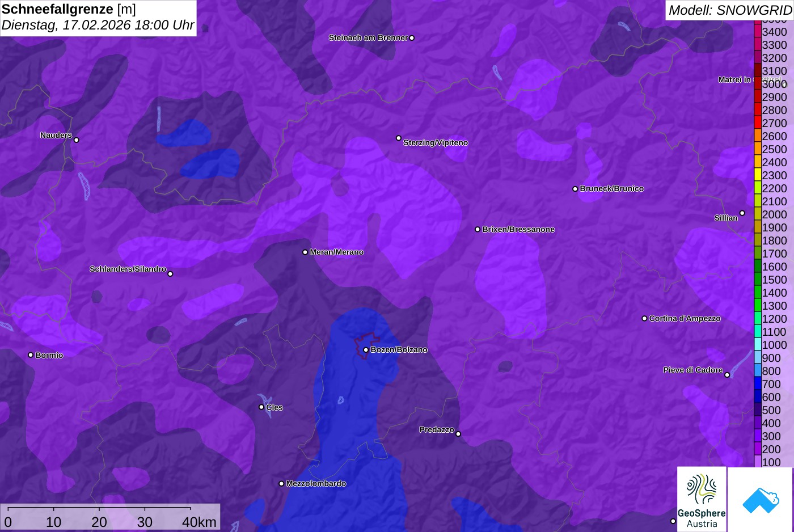This screenshot has width=794, height=532.
Task: Click the Schneefallgrenze [m] title
Action: click(69, 9)
